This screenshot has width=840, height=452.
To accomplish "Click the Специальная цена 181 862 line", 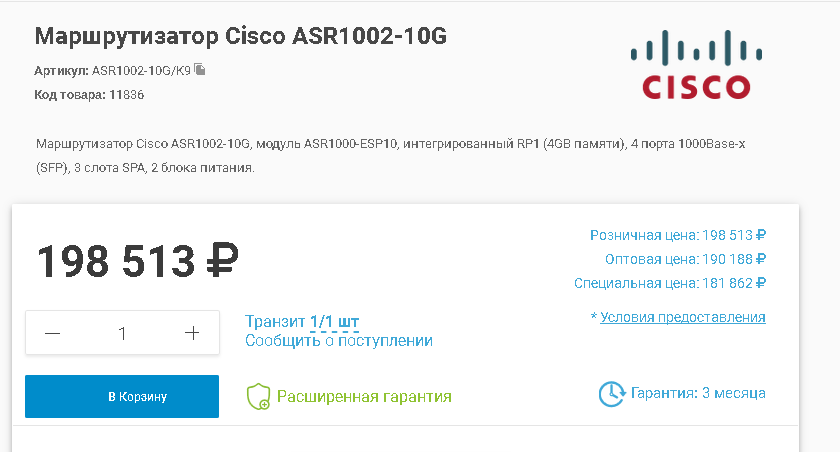I will [670, 283].
